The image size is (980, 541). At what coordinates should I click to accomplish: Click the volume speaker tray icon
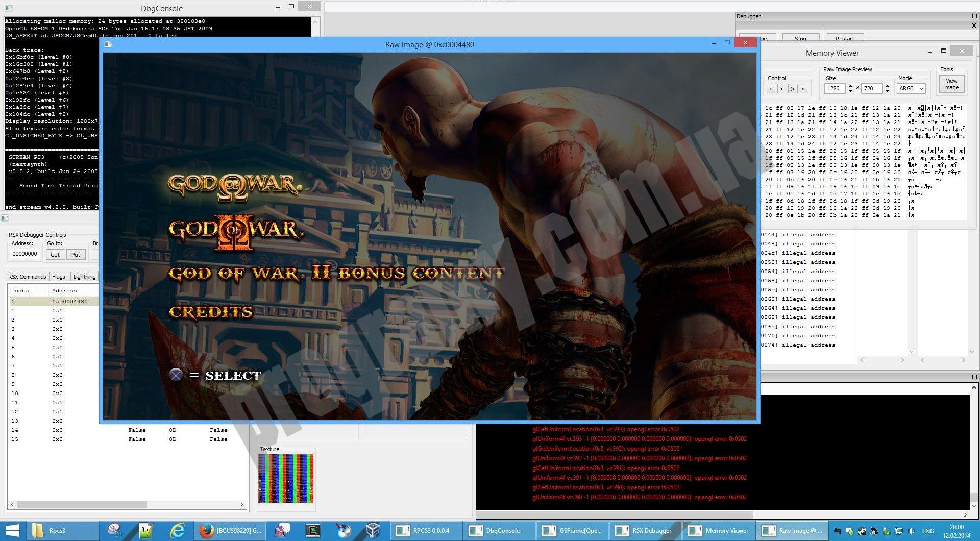click(x=911, y=531)
